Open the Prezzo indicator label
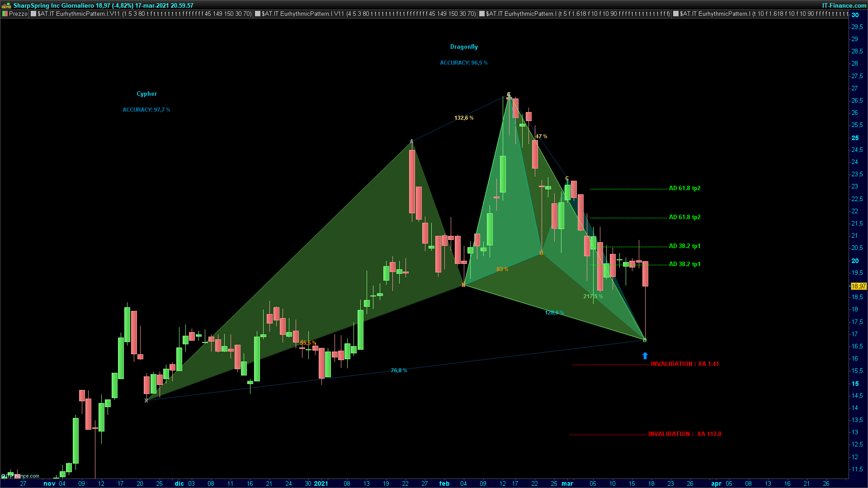The height and width of the screenshot is (488, 868). pos(18,14)
